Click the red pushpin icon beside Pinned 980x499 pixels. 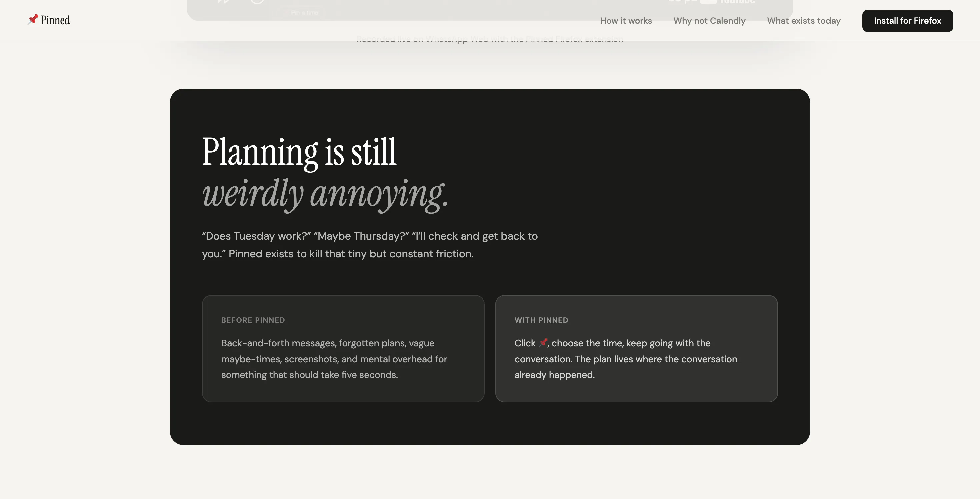(x=33, y=19)
